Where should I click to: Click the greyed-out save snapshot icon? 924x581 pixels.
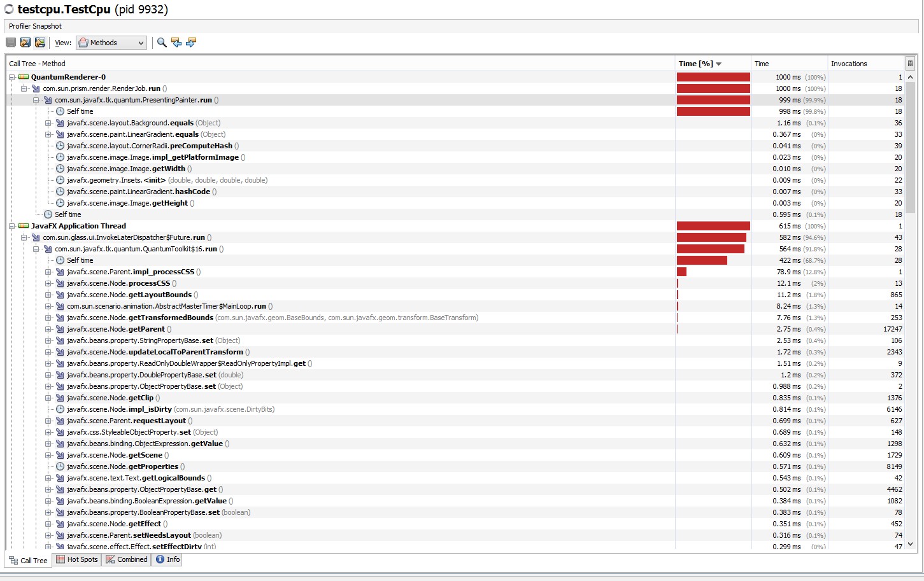click(11, 43)
